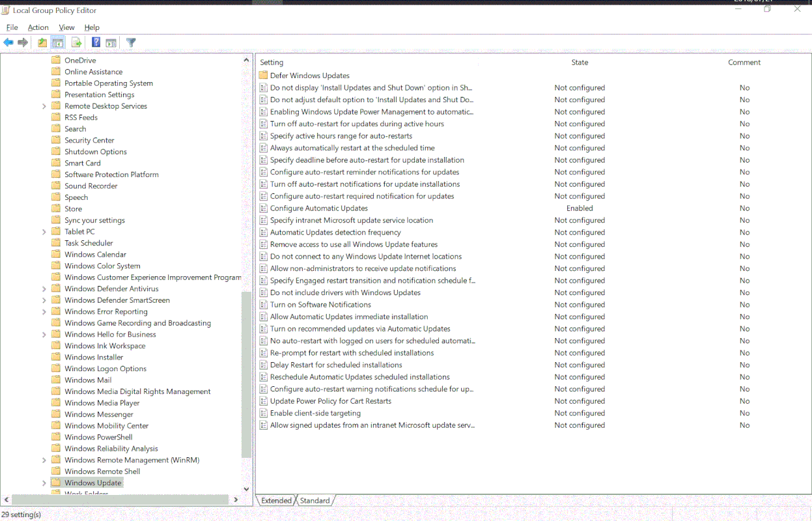Go up one level with folder icon
This screenshot has width=812, height=521.
click(42, 43)
